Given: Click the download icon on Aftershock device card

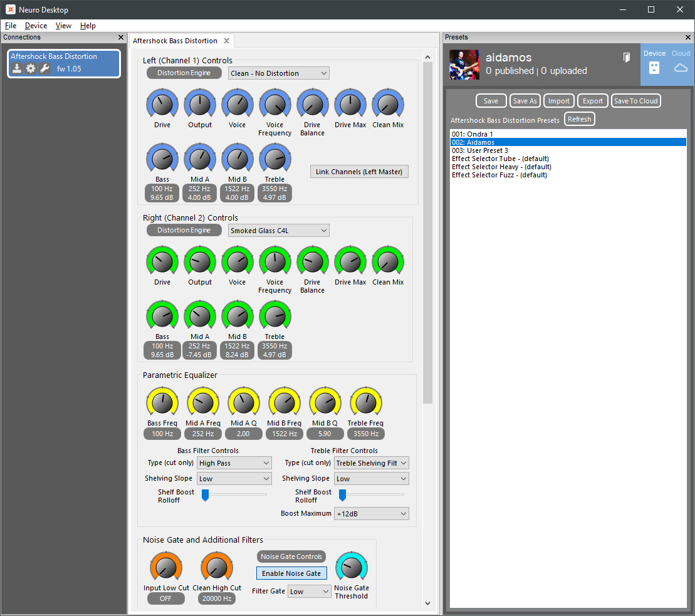Looking at the screenshot, I should tap(17, 68).
